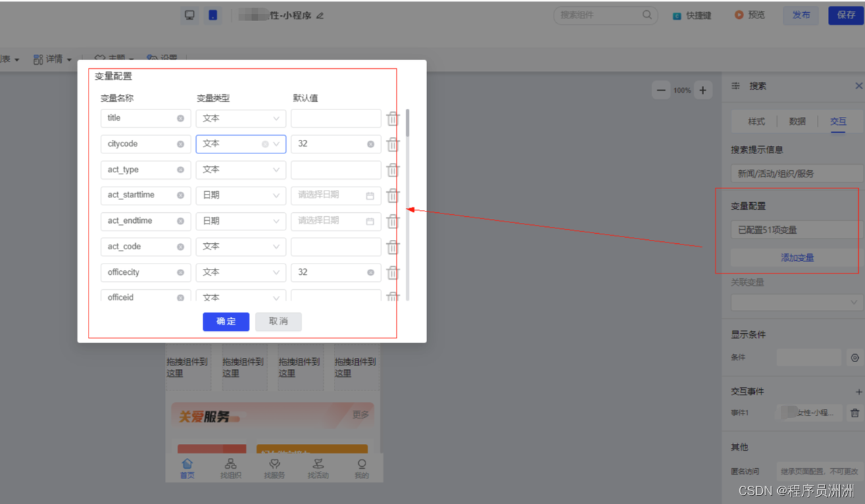Click the plus icon to add a 交互事件
The height and width of the screenshot is (504, 865).
pyautogui.click(x=858, y=390)
